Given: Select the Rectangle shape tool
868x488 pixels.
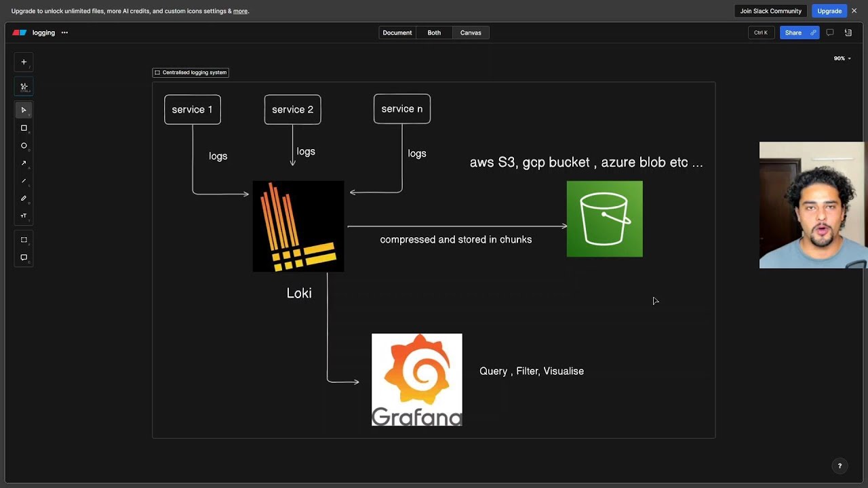Looking at the screenshot, I should pos(24,128).
